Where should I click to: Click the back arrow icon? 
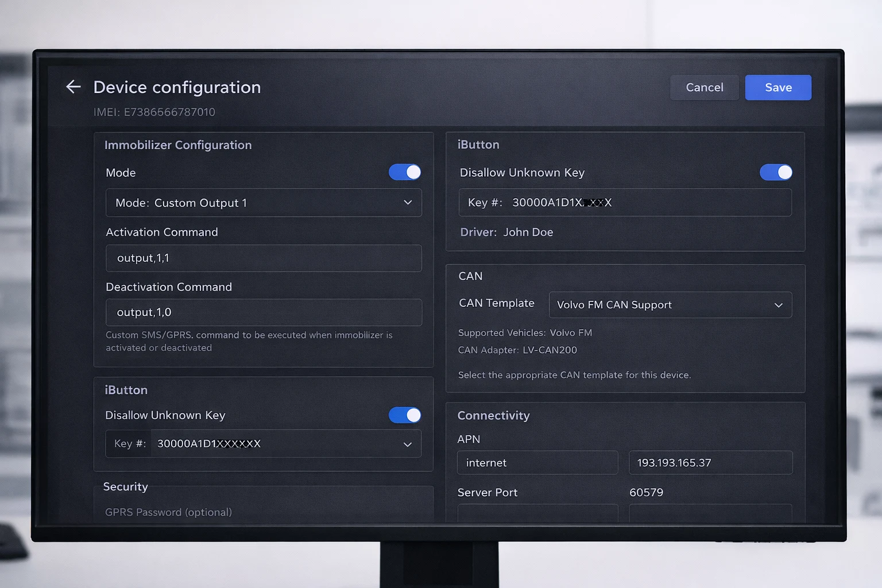73,87
